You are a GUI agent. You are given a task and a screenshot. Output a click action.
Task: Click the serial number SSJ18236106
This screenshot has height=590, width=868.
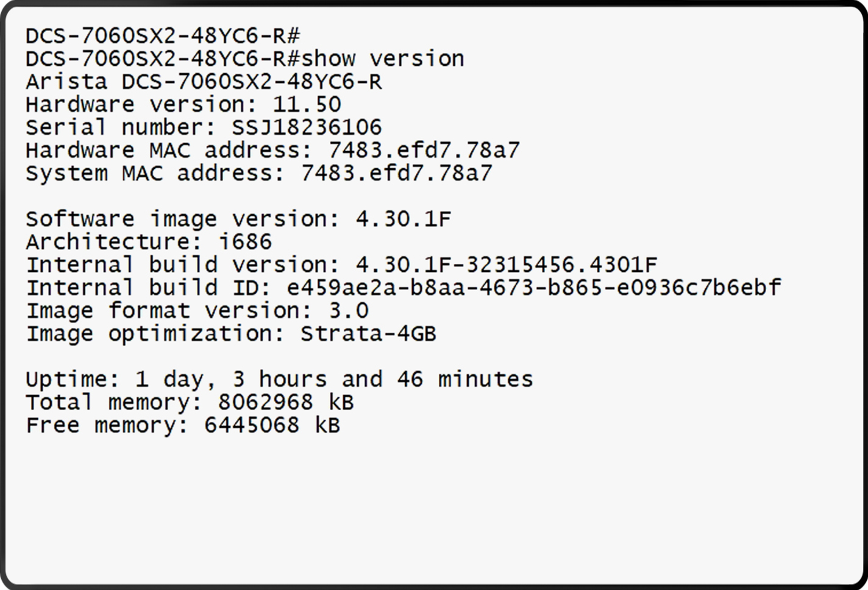click(x=307, y=127)
